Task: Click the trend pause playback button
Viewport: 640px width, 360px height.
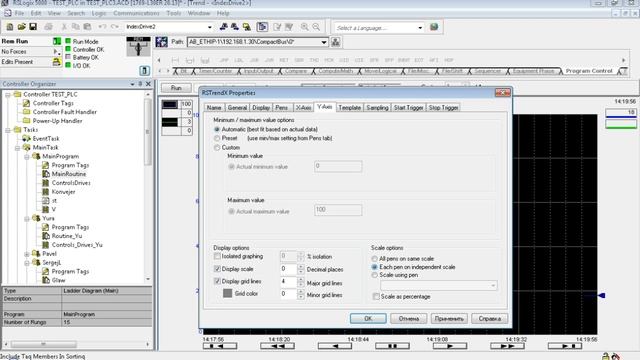Action: (392, 346)
